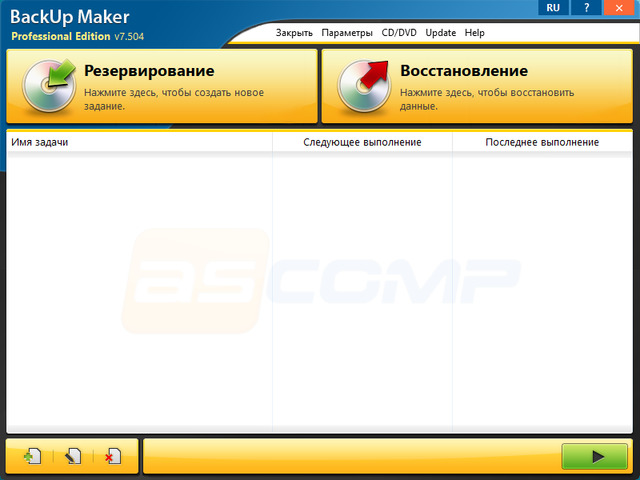Switch language with the RU button

553,8
